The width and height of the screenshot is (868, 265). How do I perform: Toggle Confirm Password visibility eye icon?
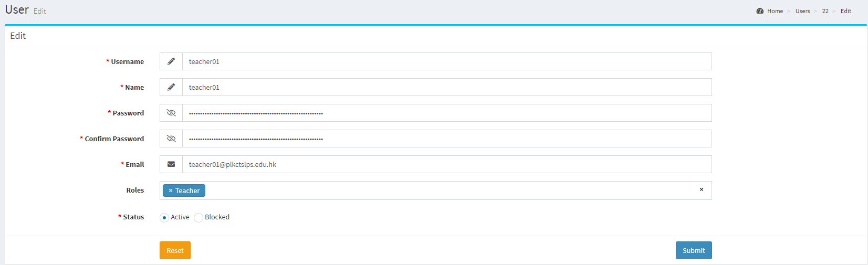[x=171, y=139]
